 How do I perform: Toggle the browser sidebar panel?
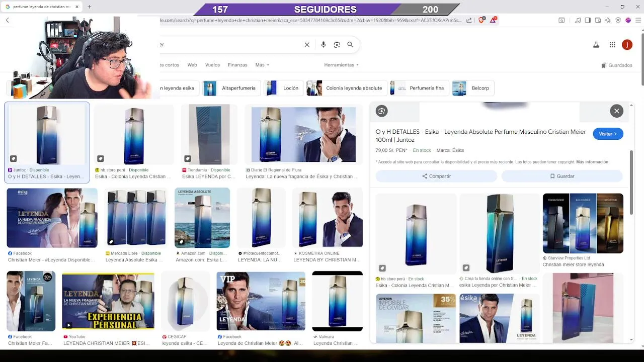(x=587, y=20)
